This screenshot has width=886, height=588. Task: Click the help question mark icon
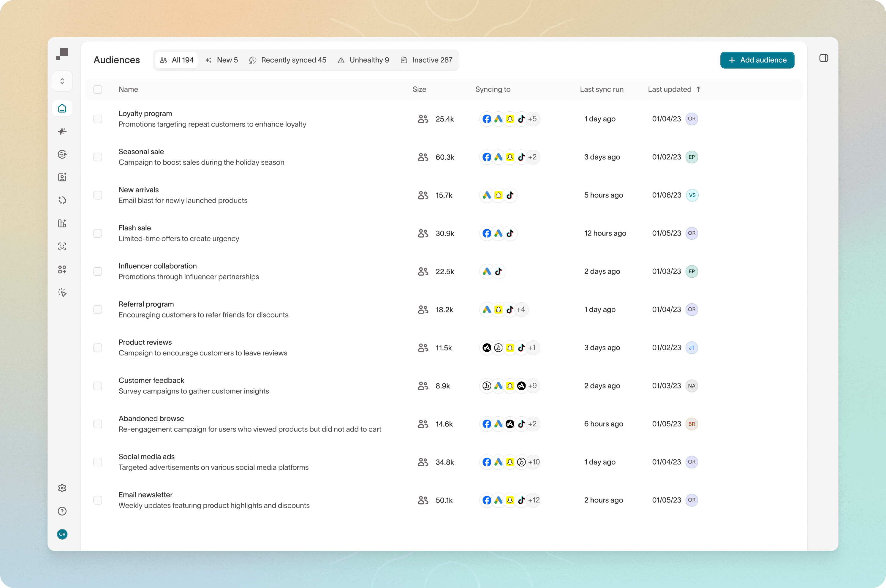tap(62, 511)
